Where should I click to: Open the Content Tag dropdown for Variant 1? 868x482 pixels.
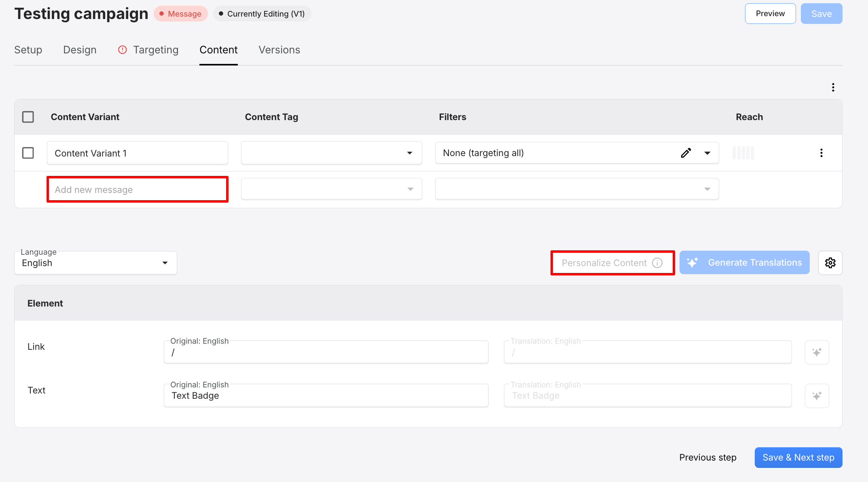pos(410,153)
